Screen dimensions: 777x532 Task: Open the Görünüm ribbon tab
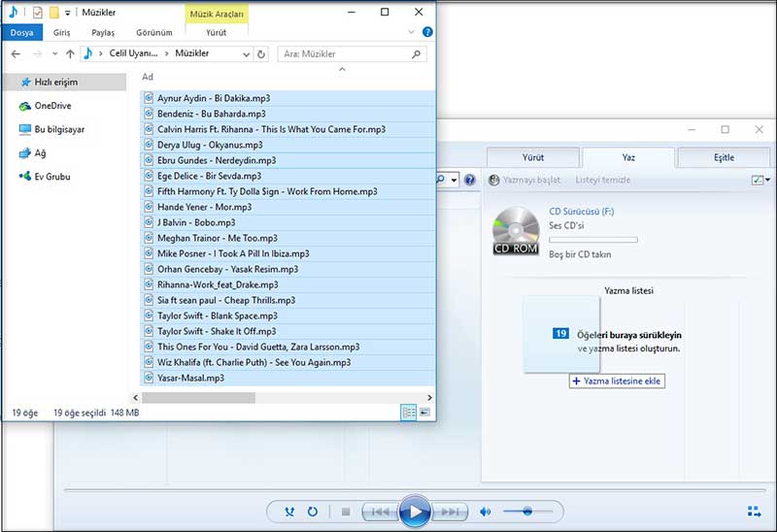pos(153,32)
